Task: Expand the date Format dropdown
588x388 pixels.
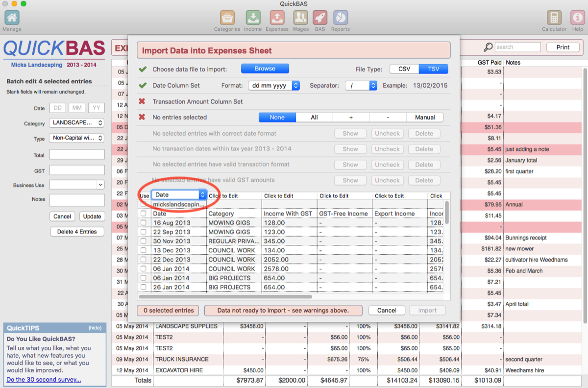Action: 273,85
